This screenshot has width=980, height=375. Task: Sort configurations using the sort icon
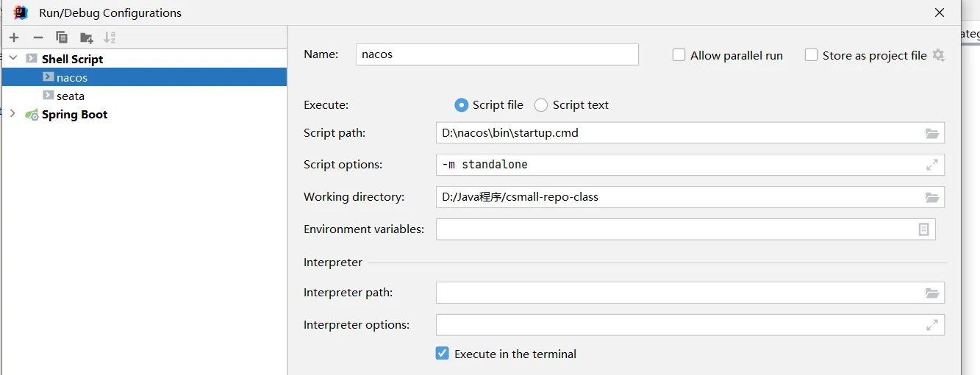110,37
